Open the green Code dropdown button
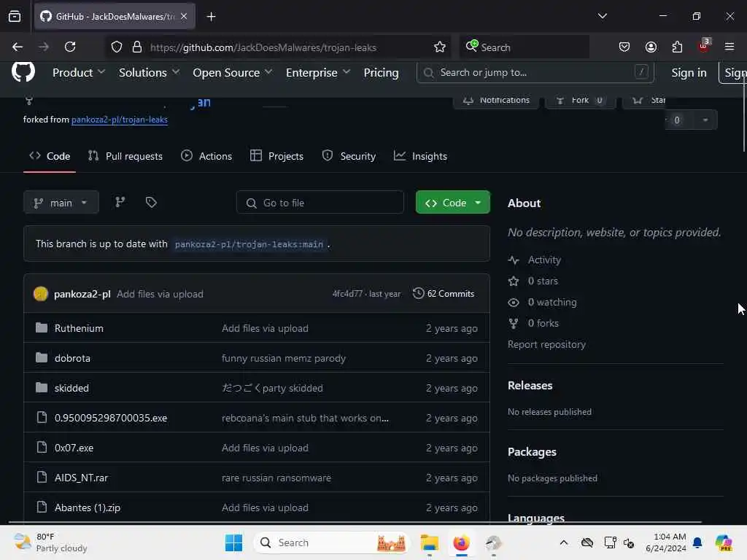The height and width of the screenshot is (560, 747). point(452,203)
